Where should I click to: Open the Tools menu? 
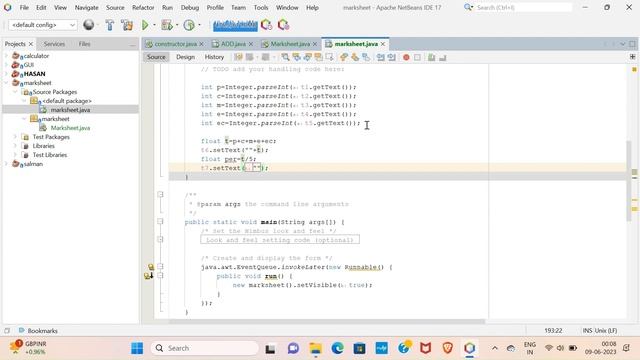point(261,7)
